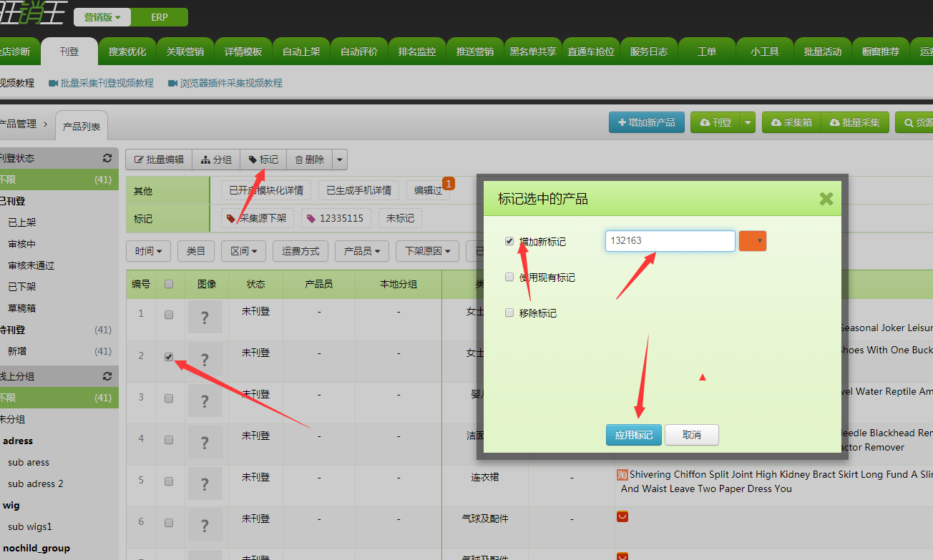Click 标记 tag toolbar button
Screen dimensions: 933x560
pyautogui.click(x=263, y=159)
